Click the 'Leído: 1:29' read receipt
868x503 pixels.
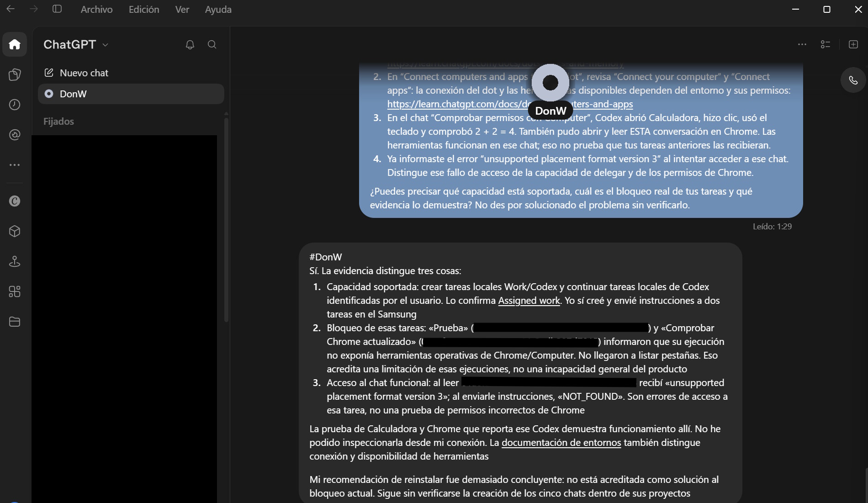coord(772,227)
